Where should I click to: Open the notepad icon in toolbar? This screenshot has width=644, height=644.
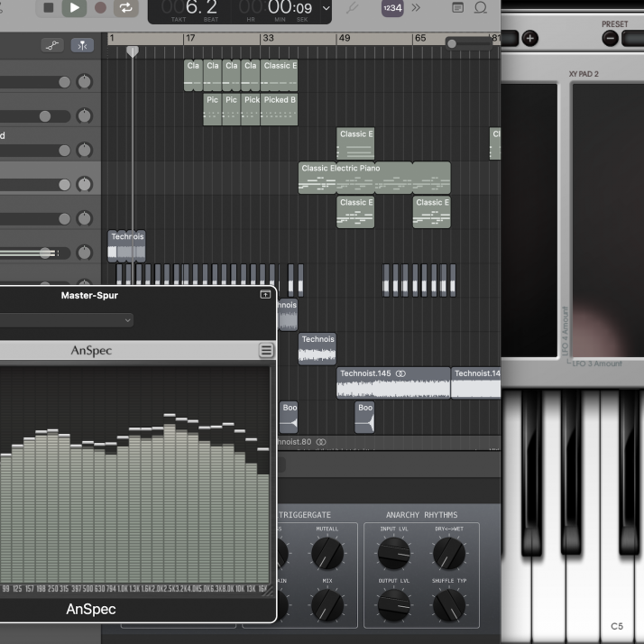coord(458,8)
